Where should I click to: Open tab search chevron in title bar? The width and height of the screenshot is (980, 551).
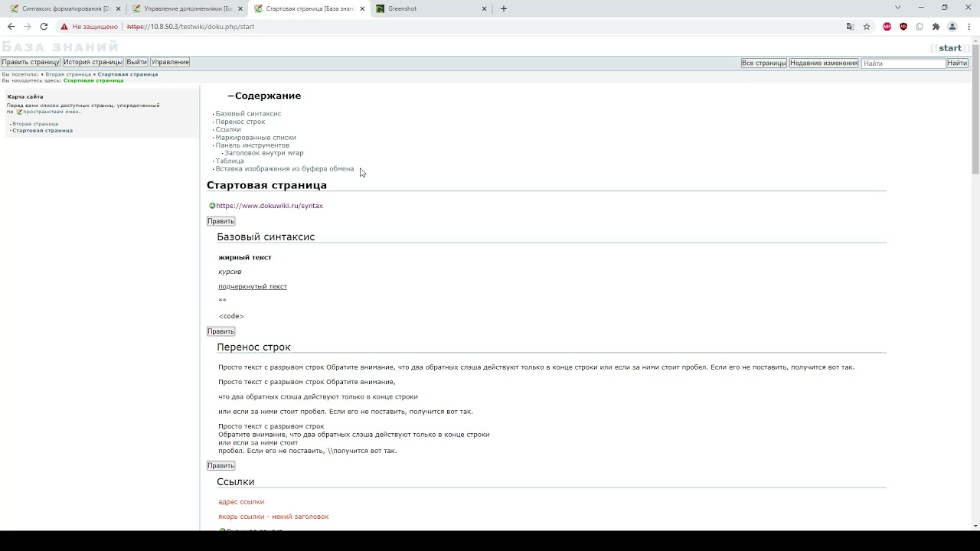pos(897,8)
